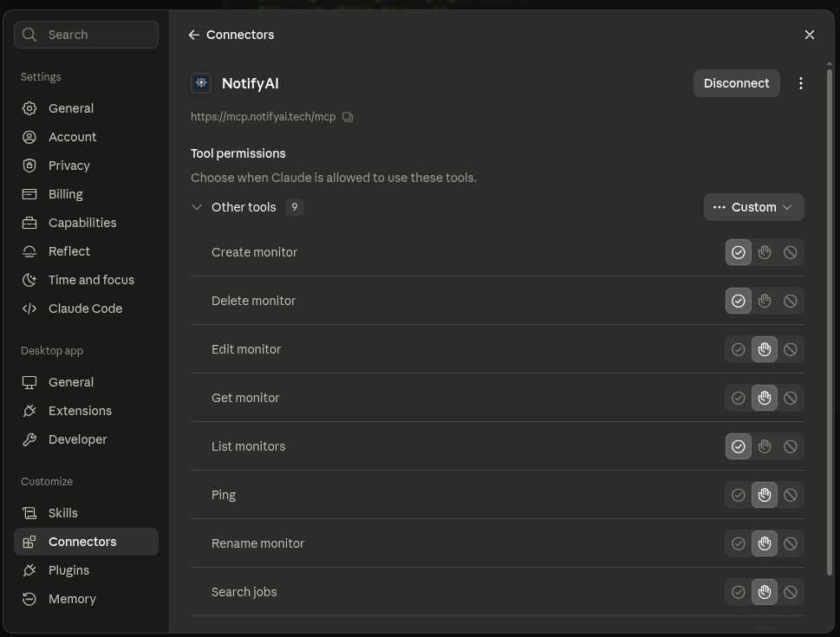This screenshot has height=637, width=840.
Task: Disconnect the NotifyAI connector
Action: pos(736,83)
